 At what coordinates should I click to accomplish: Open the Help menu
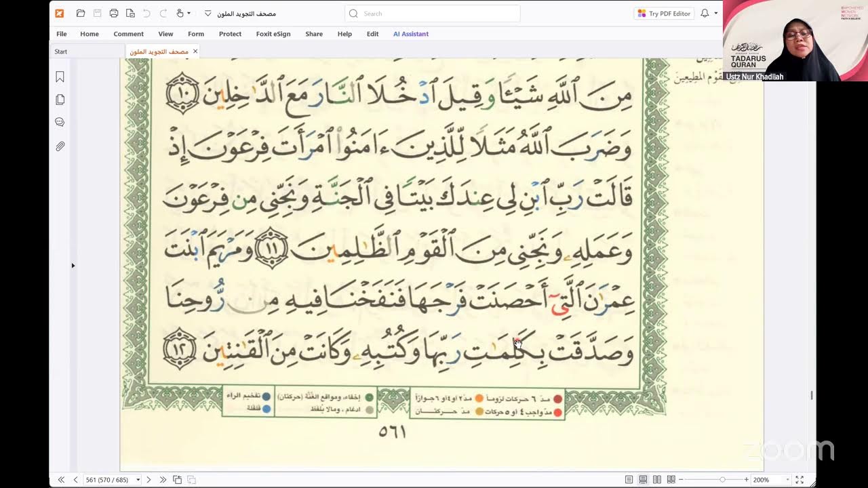pyautogui.click(x=344, y=34)
